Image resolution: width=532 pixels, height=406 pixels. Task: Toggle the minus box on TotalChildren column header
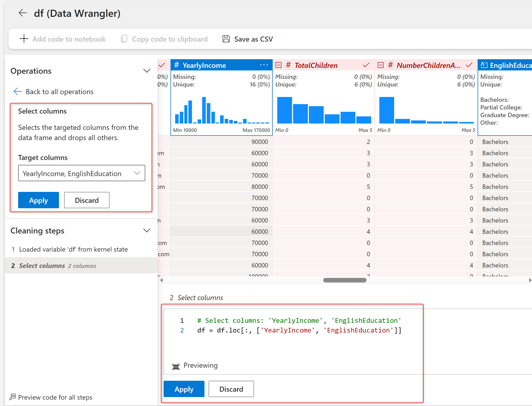coord(279,65)
